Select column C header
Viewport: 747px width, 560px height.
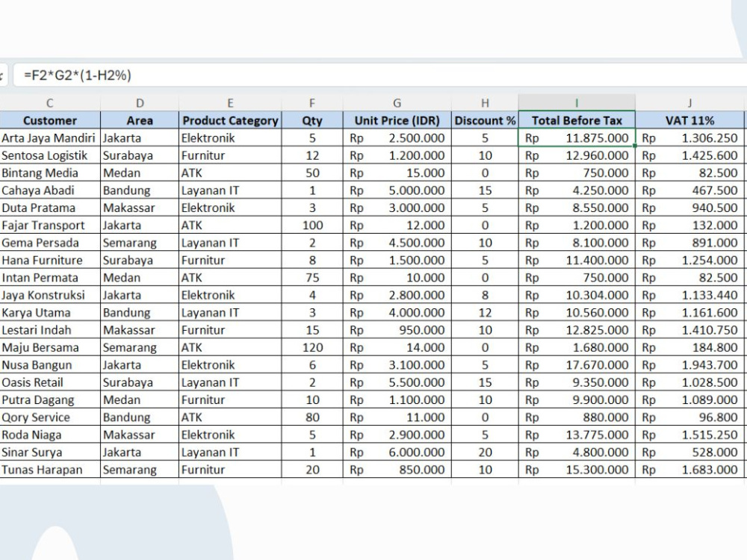coord(50,103)
